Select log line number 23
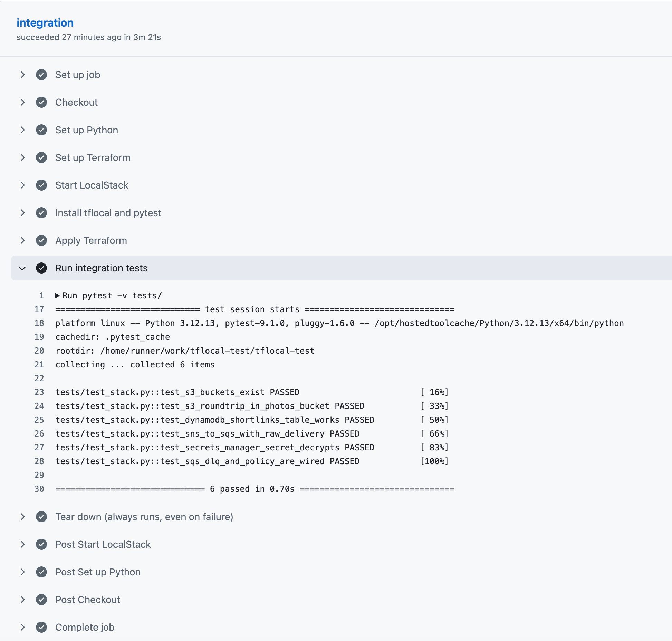Screen dimensions: 672x641 pos(39,392)
